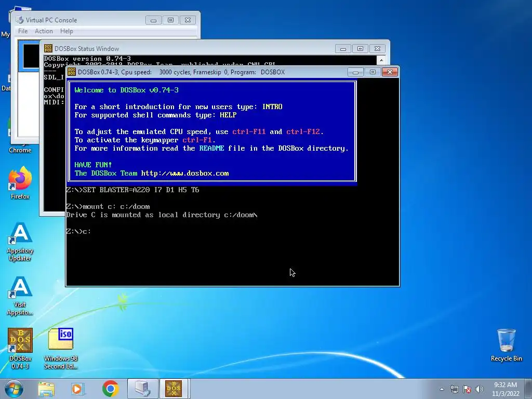Click the Windows Start button

pos(14,389)
